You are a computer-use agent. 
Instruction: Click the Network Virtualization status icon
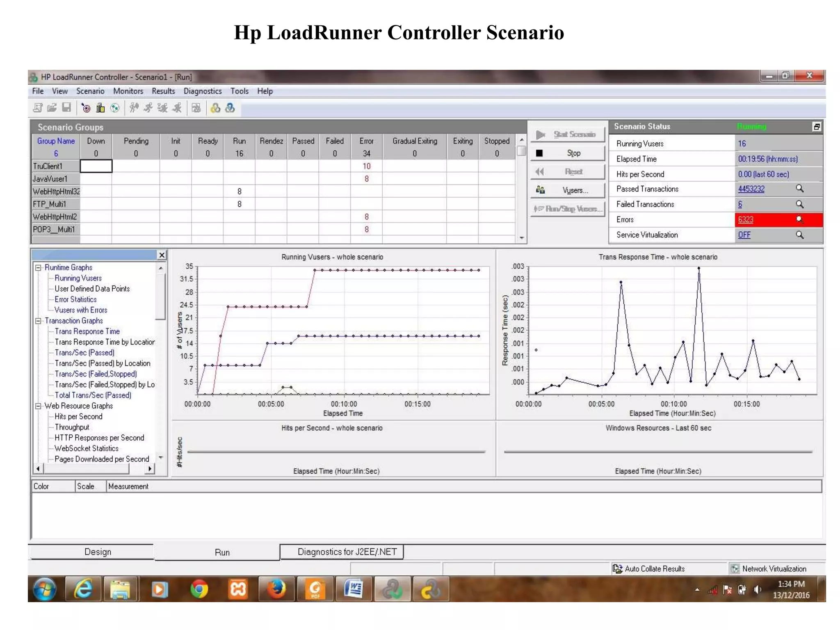point(735,569)
